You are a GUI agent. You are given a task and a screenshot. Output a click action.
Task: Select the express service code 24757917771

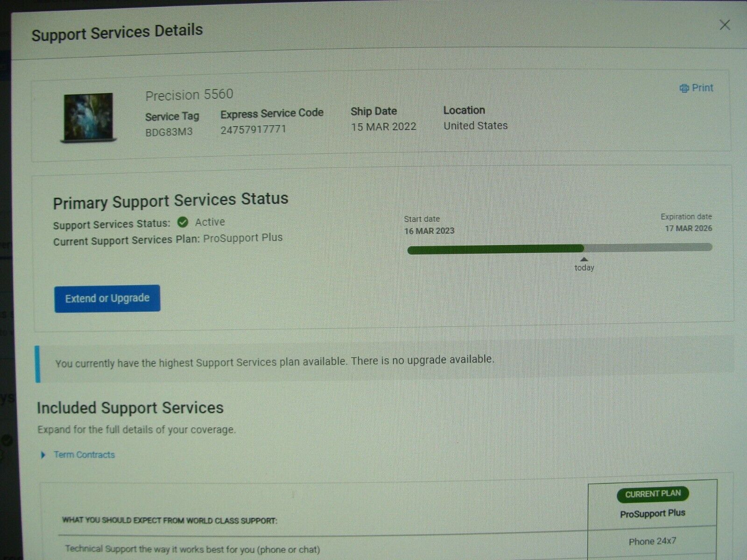tap(253, 129)
